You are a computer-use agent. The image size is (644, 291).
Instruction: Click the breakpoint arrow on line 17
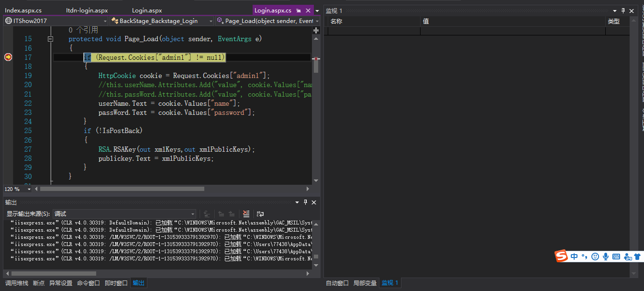pyautogui.click(x=8, y=57)
